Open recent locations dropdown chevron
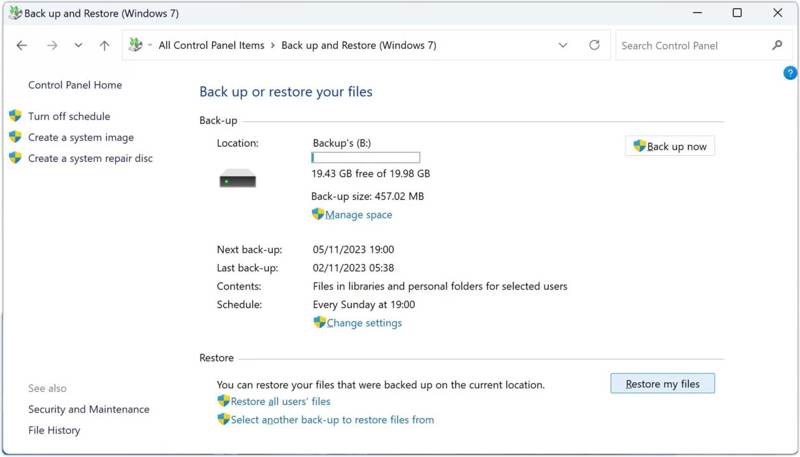 click(x=78, y=45)
